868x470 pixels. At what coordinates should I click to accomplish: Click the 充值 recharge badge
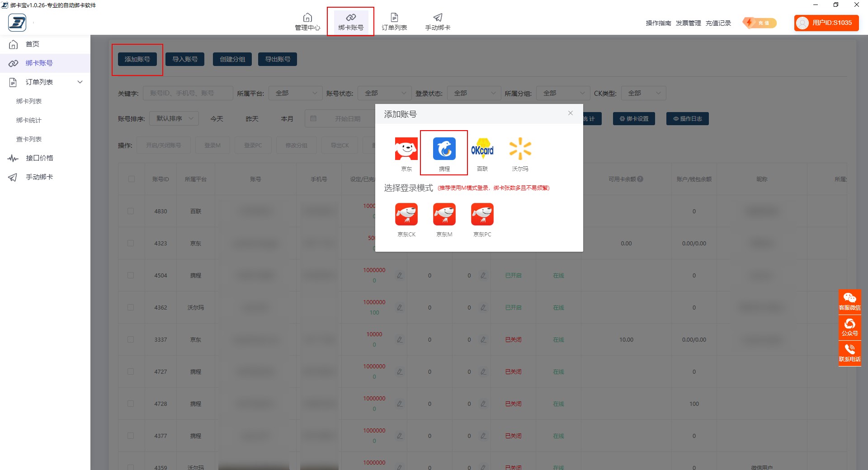pos(760,23)
